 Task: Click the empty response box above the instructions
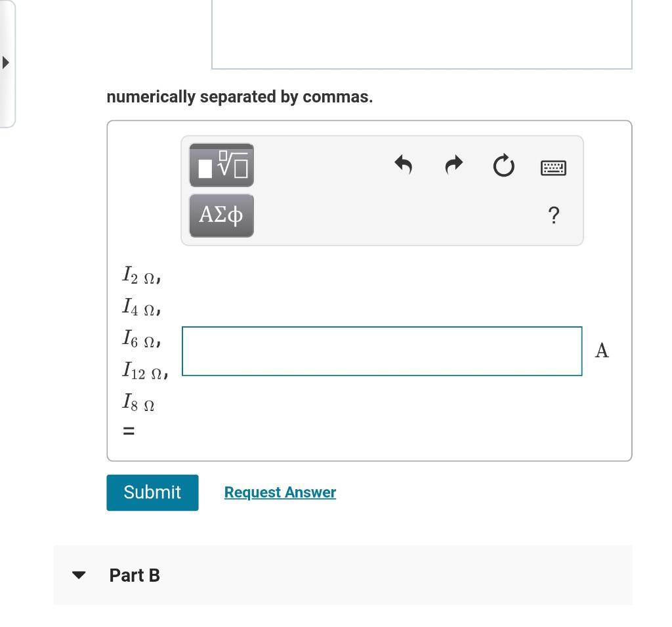(x=421, y=33)
